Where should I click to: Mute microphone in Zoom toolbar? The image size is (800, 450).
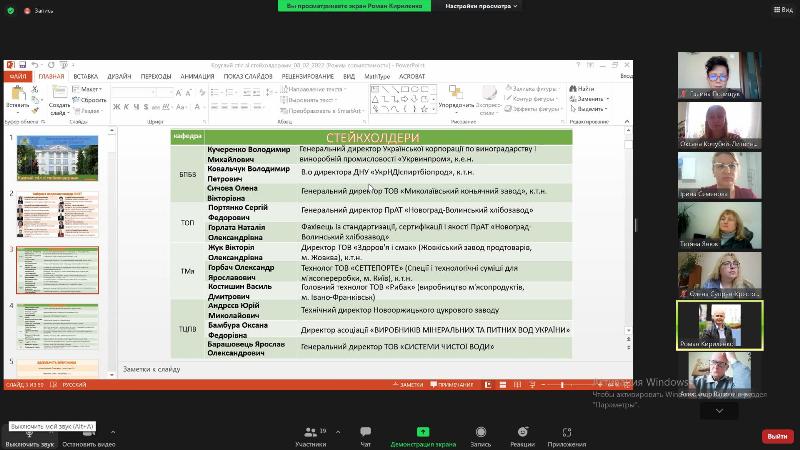point(29,438)
